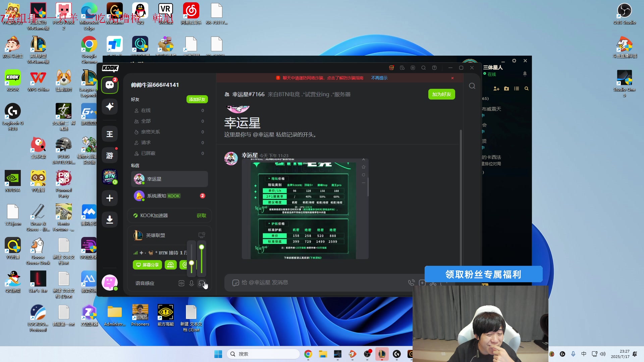Dismiss the red fraud warning banner
644x362 pixels.
click(452, 78)
